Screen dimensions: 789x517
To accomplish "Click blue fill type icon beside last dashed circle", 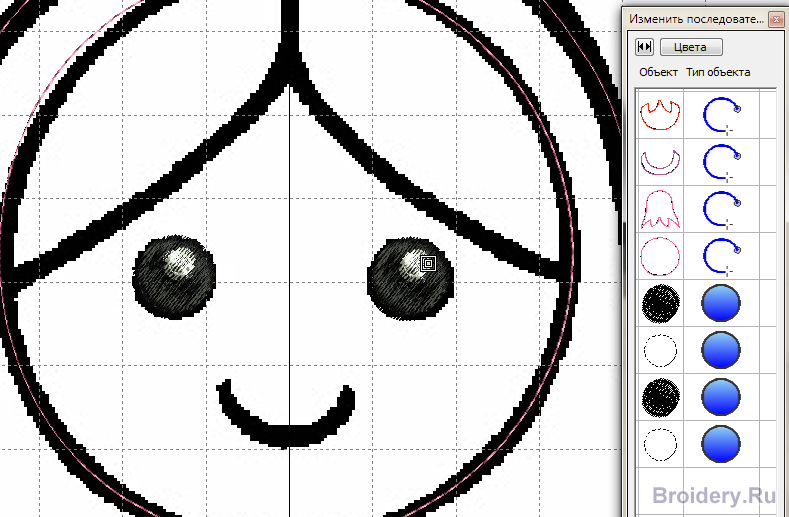I will click(721, 444).
